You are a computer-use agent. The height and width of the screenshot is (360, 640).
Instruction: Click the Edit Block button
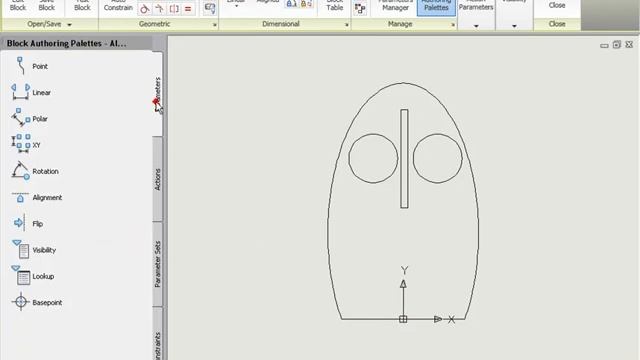[x=18, y=6]
